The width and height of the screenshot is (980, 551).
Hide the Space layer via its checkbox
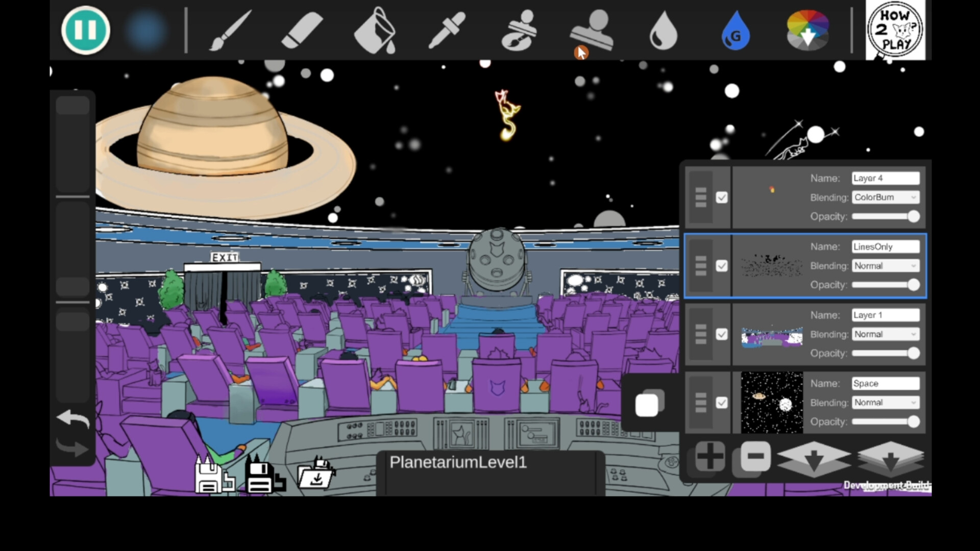click(722, 403)
